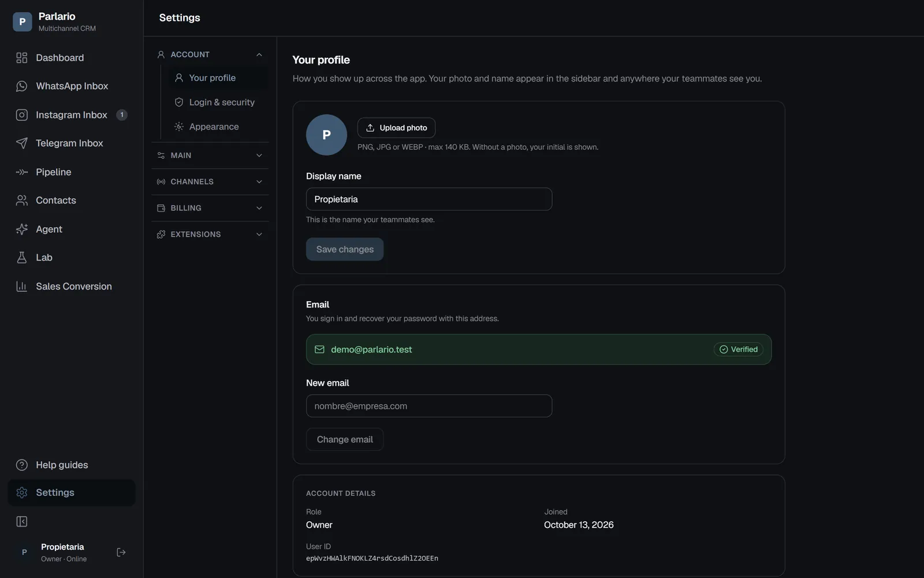Open Instagram Inbox icon
Image resolution: width=924 pixels, height=578 pixels.
click(x=22, y=115)
